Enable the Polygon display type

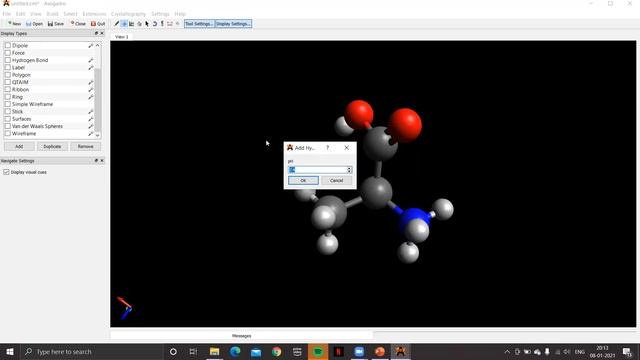click(x=8, y=75)
